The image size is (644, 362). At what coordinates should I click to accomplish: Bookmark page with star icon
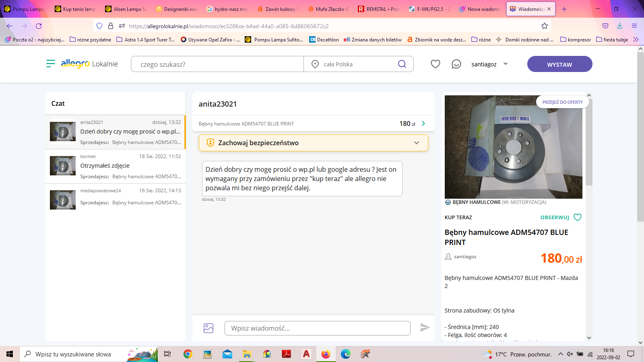[544, 26]
